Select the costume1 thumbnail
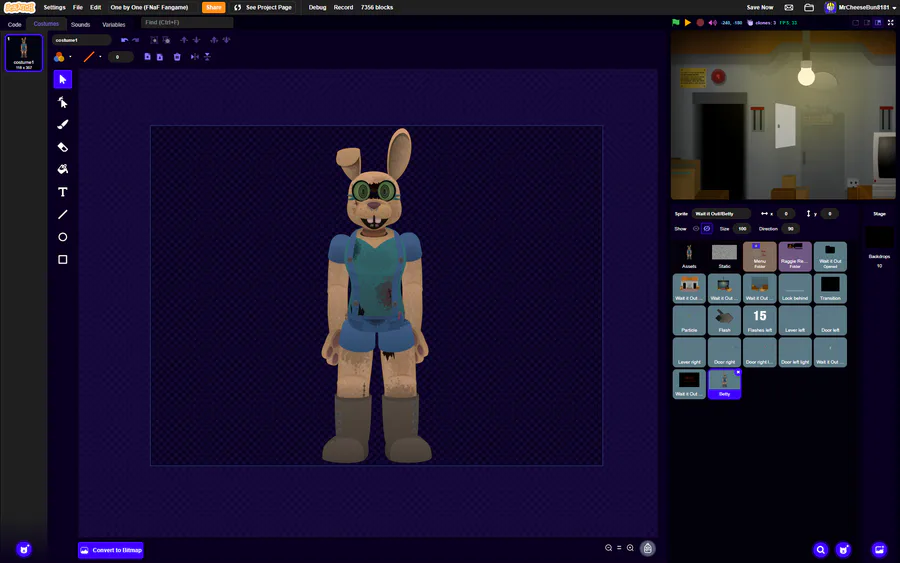Viewport: 900px width, 563px height. pos(24,53)
